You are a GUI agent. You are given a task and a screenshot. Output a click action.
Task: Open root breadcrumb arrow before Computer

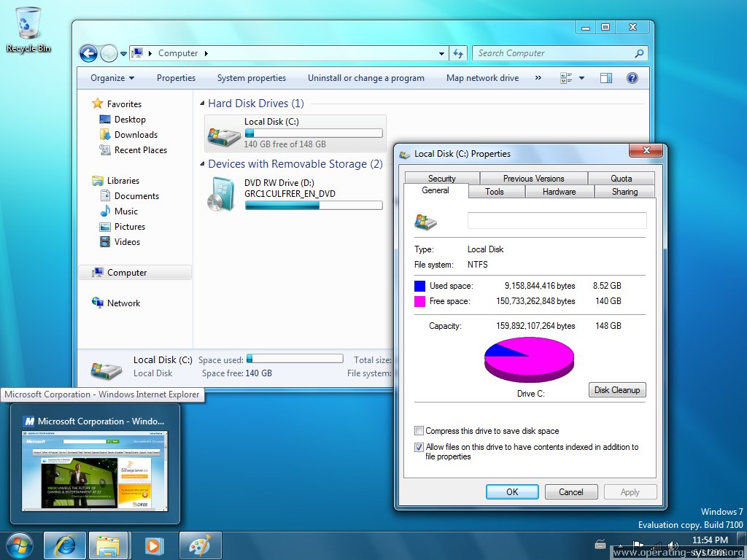(x=150, y=53)
